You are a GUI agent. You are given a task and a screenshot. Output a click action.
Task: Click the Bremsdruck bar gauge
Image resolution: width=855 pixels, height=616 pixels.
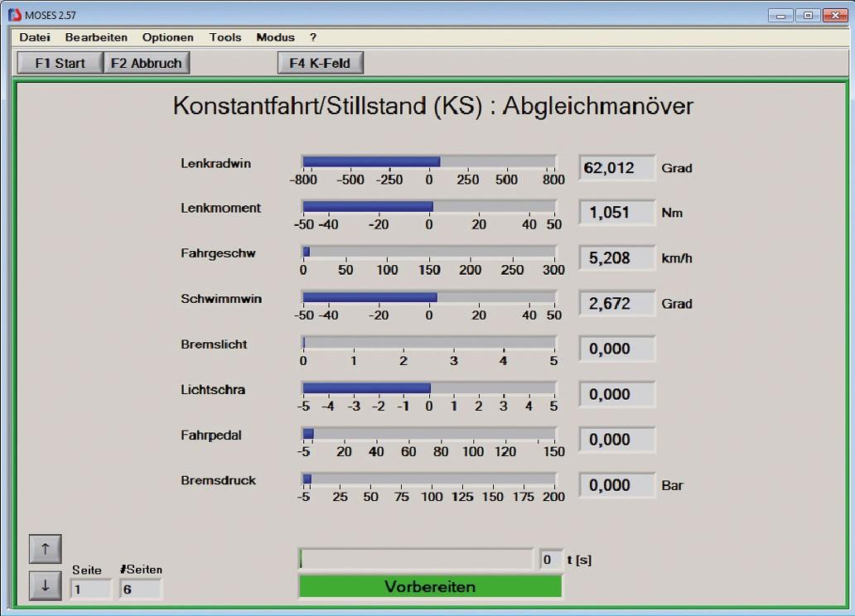pos(429,479)
